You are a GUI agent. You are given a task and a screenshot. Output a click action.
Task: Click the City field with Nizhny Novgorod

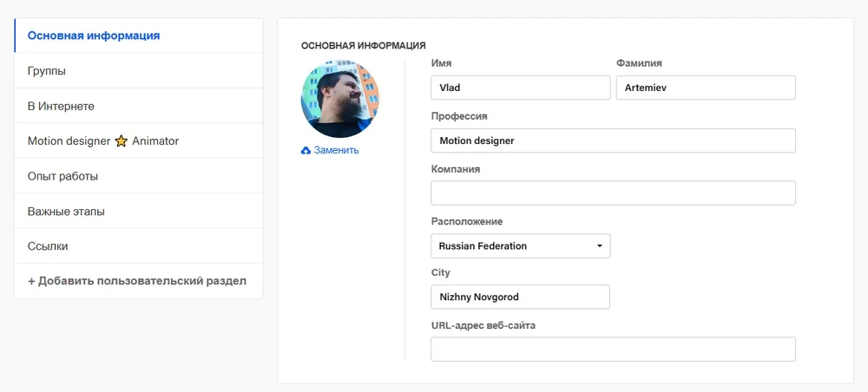click(520, 297)
